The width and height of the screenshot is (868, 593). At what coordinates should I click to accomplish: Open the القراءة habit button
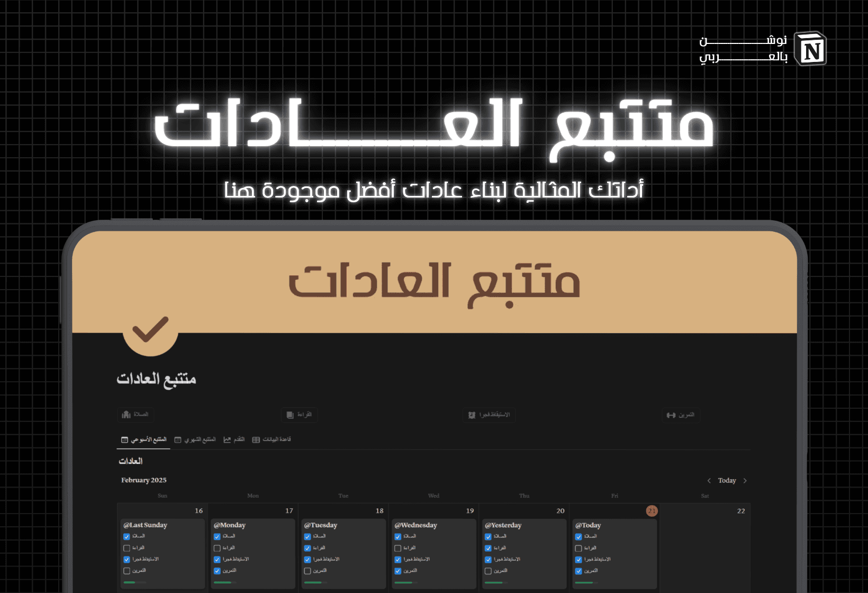pos(300,415)
